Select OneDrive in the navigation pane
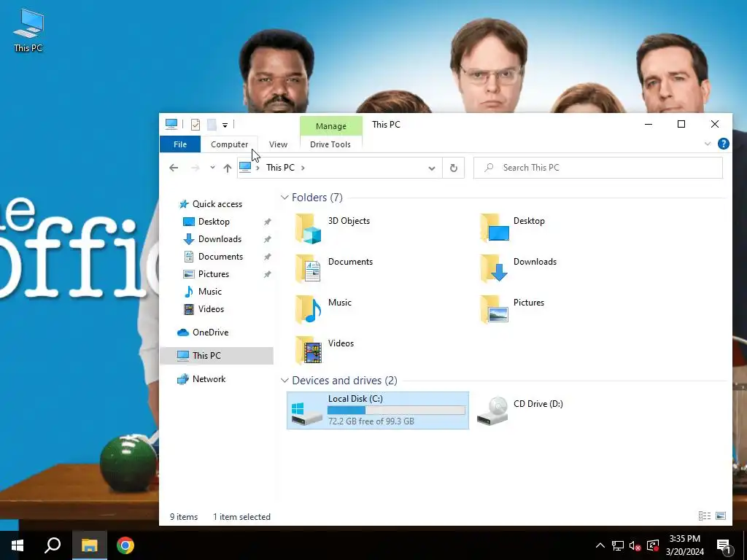Screen dimensions: 747x560 pyautogui.click(x=210, y=332)
